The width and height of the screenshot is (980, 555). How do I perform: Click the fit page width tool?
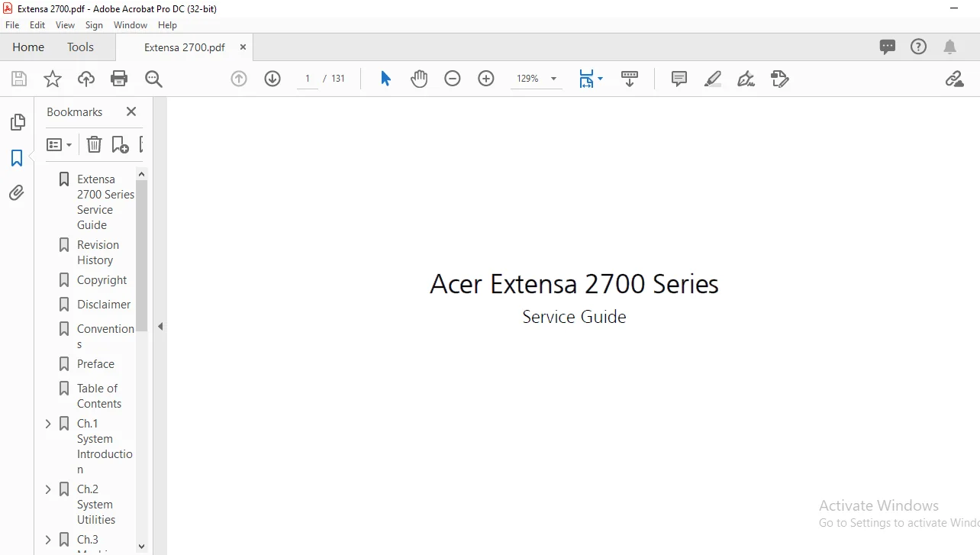[586, 79]
